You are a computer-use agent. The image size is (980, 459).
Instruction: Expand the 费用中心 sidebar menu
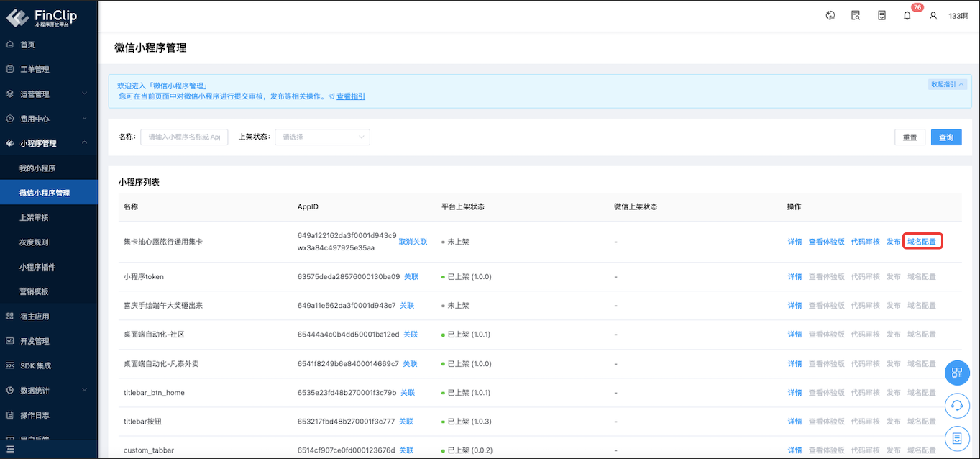coord(48,119)
